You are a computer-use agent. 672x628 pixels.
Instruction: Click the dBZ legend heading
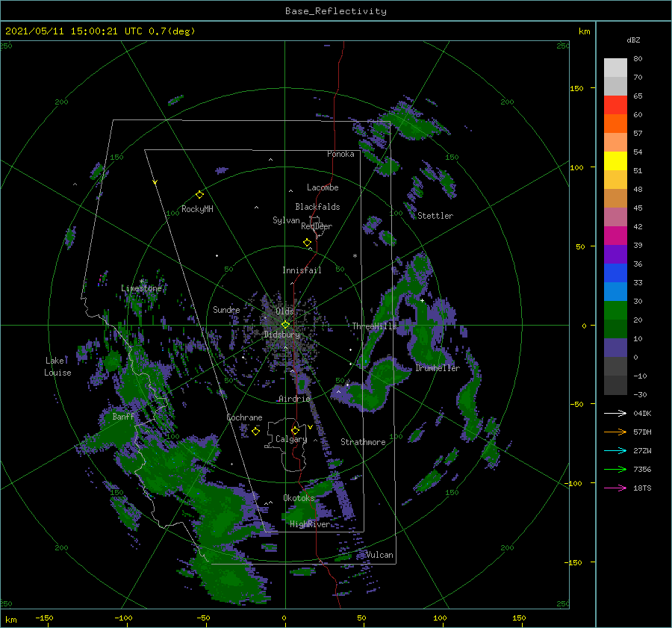coord(633,40)
